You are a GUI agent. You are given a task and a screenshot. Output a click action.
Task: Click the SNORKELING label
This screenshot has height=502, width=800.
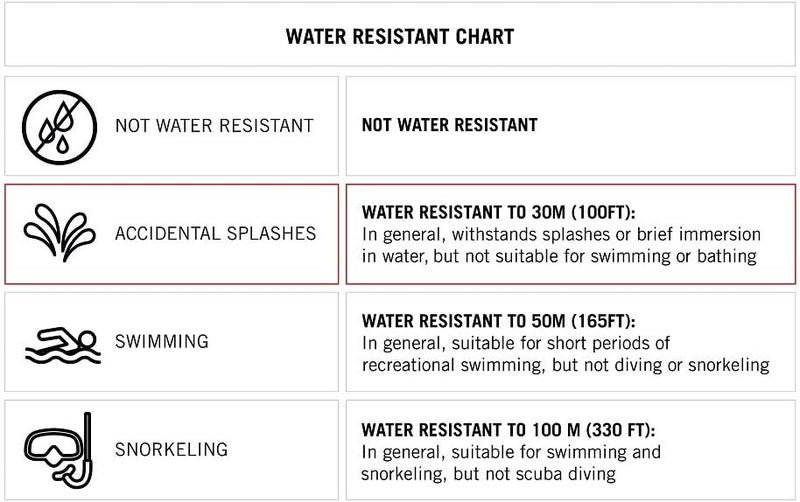(x=171, y=449)
